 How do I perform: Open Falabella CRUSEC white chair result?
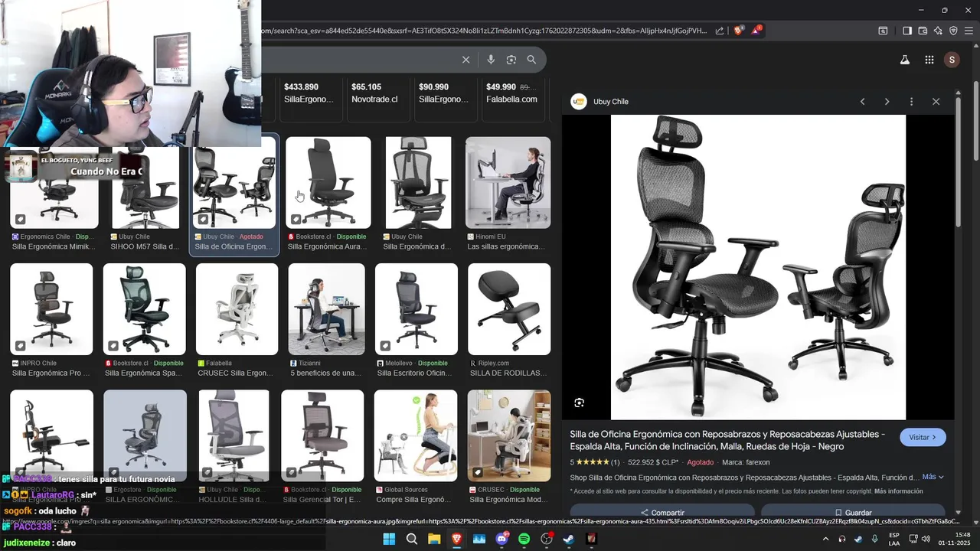pos(237,309)
